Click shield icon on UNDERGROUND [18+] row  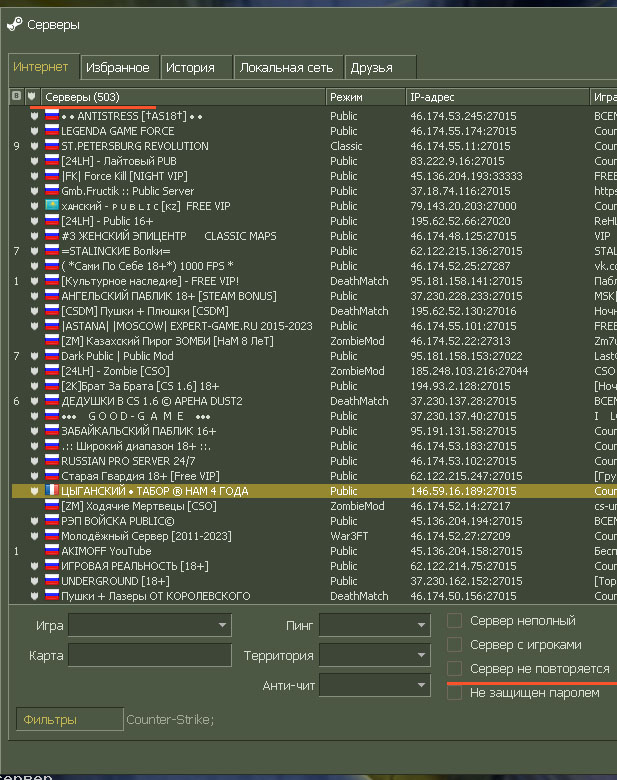coord(34,581)
